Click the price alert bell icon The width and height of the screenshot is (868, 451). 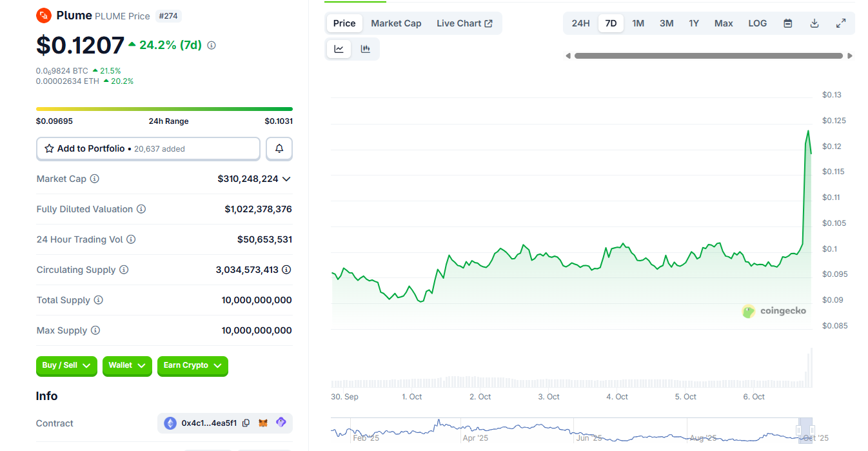click(279, 148)
